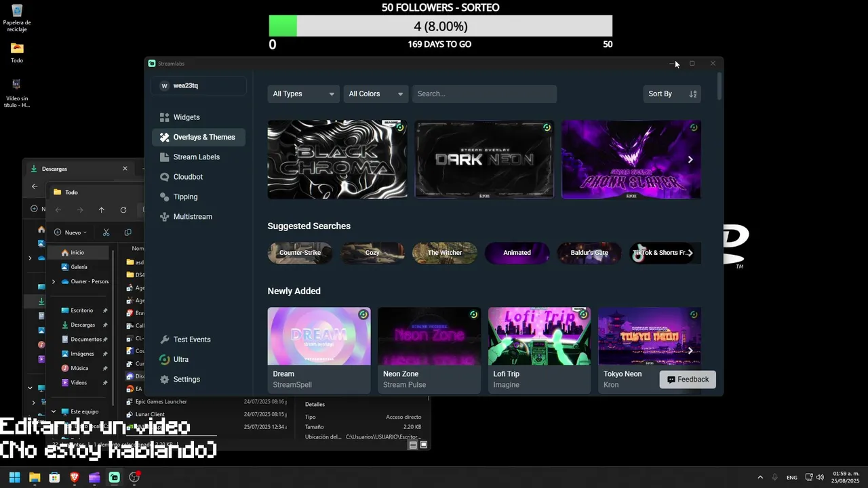
Task: Open Música in Explorer quick access
Action: point(78,368)
